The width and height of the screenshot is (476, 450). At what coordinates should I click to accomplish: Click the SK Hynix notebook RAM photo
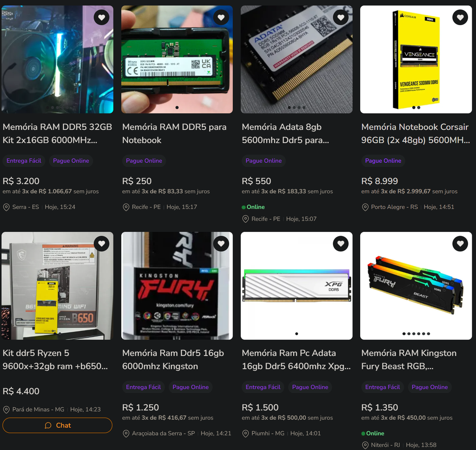point(177,60)
